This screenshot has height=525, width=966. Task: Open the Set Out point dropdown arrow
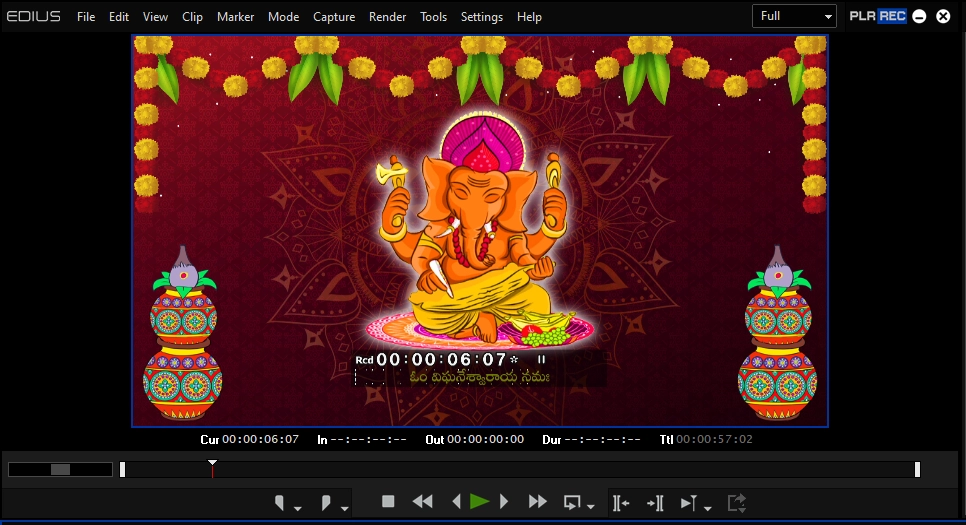344,508
